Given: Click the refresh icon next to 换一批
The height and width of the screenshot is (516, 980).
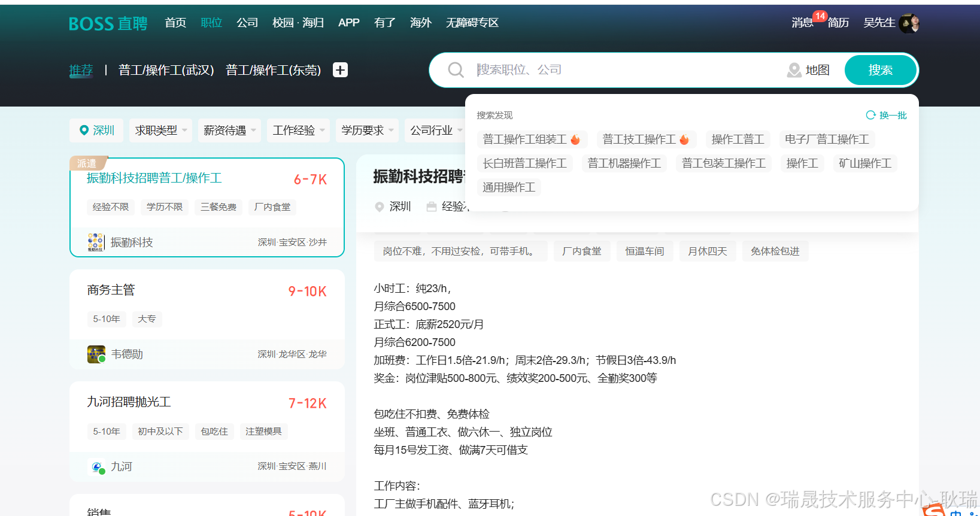Looking at the screenshot, I should [870, 115].
